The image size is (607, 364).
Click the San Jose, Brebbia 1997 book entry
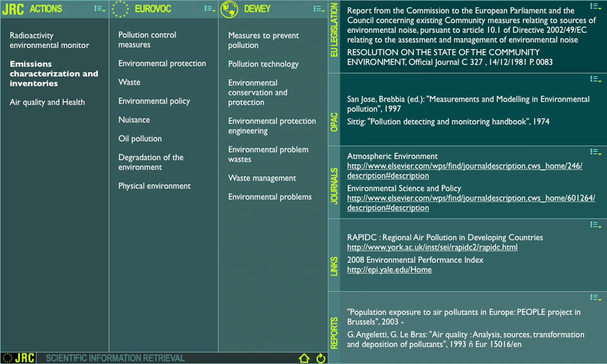[468, 104]
